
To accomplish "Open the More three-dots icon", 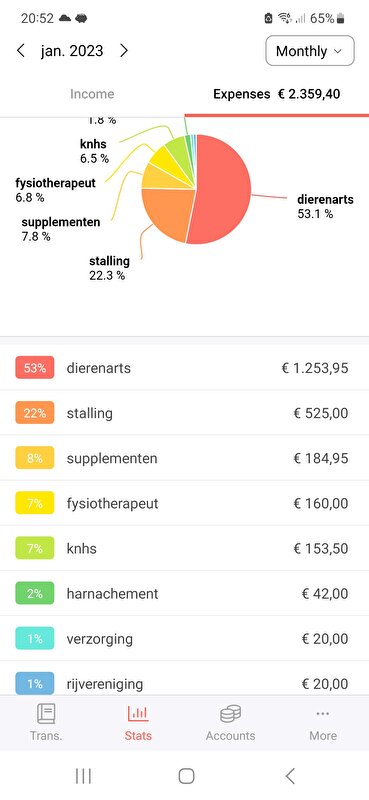I will coord(323,713).
